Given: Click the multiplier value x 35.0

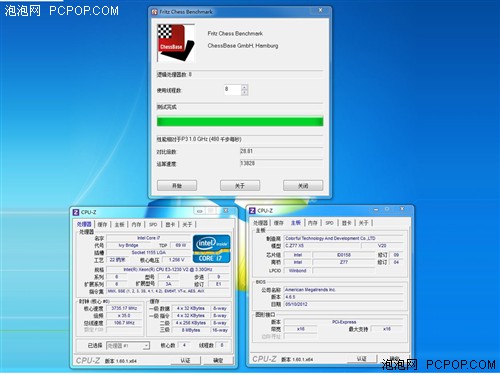Looking at the screenshot, I should coord(125,315).
